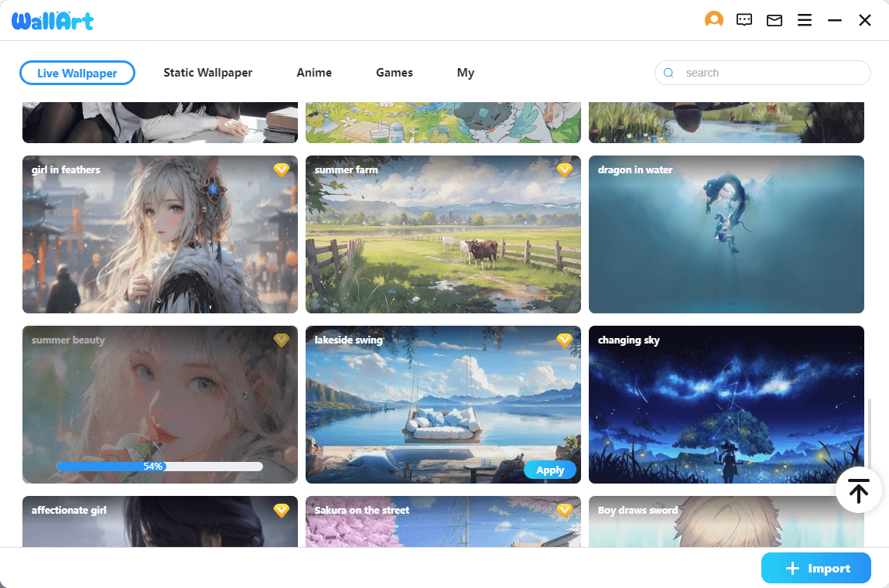Screen dimensions: 889x588
Task: Open the Anime tab
Action: click(x=314, y=73)
